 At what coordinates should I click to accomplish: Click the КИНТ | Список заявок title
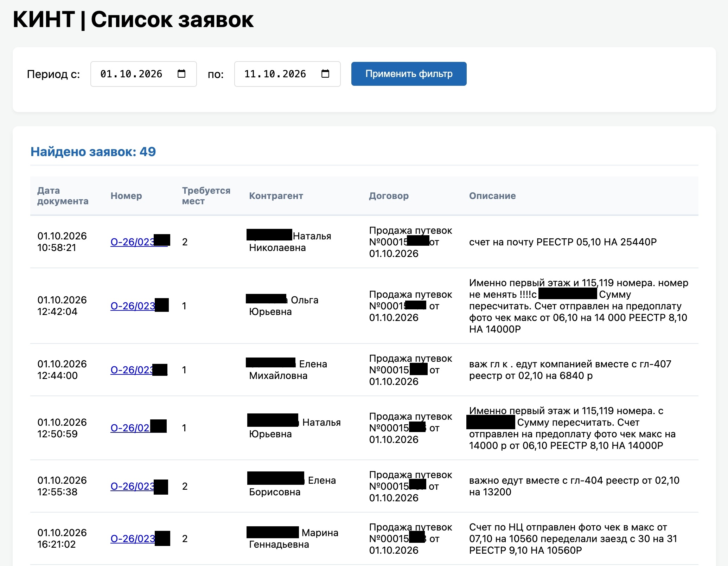pyautogui.click(x=133, y=19)
